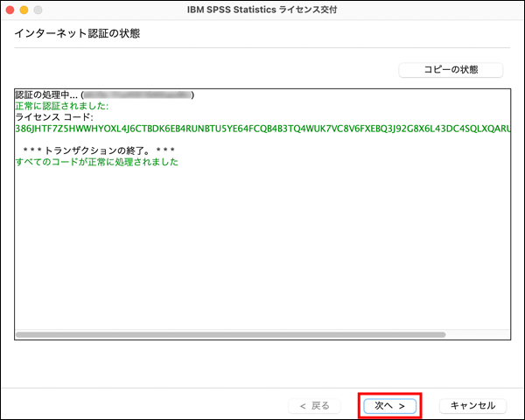Screen dimensions: 525x420
Task: Click the horizontal scrollbar in the status log
Action: (231, 334)
